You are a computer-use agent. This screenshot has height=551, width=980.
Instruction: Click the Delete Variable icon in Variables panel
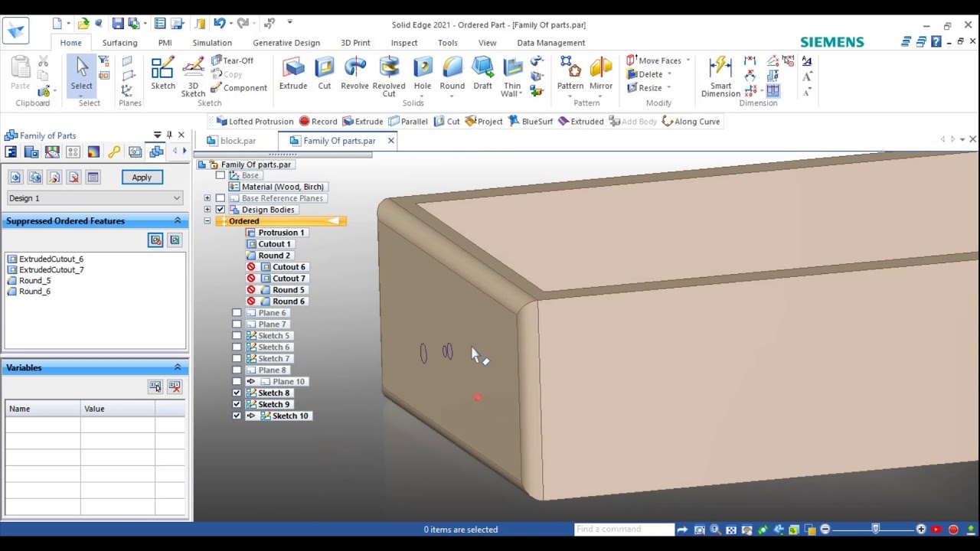coord(175,386)
